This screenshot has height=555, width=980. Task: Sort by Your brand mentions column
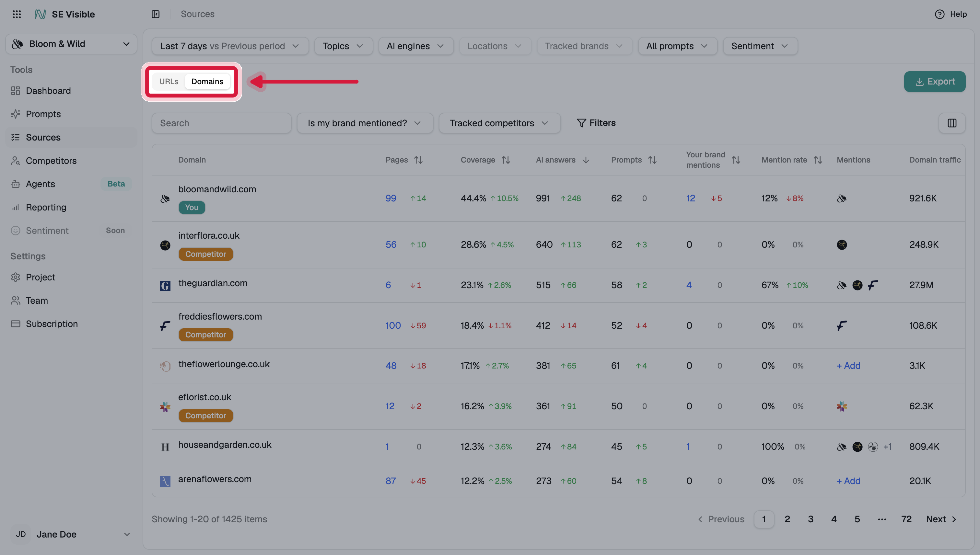(x=736, y=160)
